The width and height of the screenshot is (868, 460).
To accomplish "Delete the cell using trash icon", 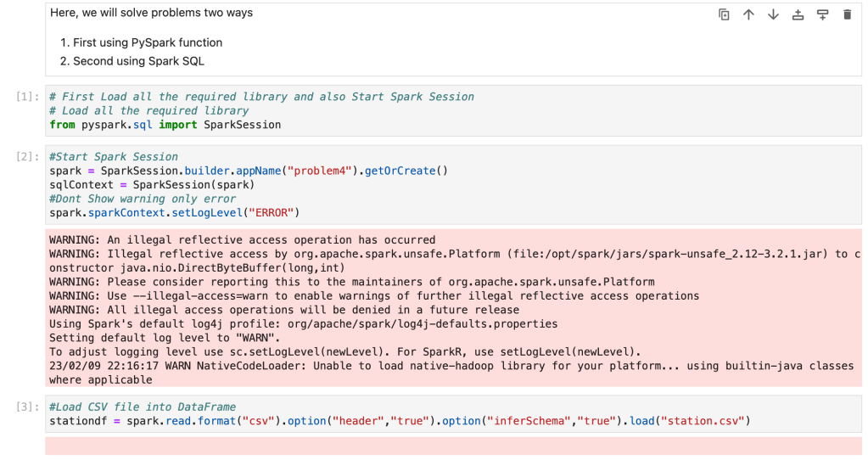I will click(x=847, y=14).
